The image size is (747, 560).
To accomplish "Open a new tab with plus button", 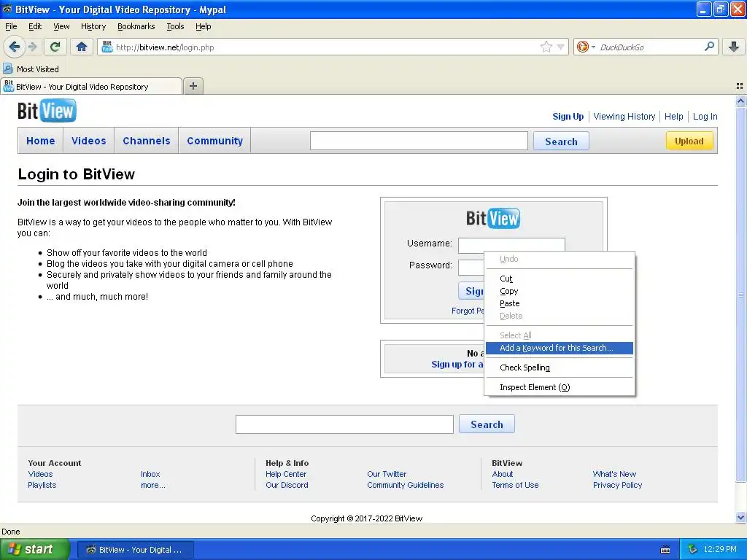I will pyautogui.click(x=193, y=86).
